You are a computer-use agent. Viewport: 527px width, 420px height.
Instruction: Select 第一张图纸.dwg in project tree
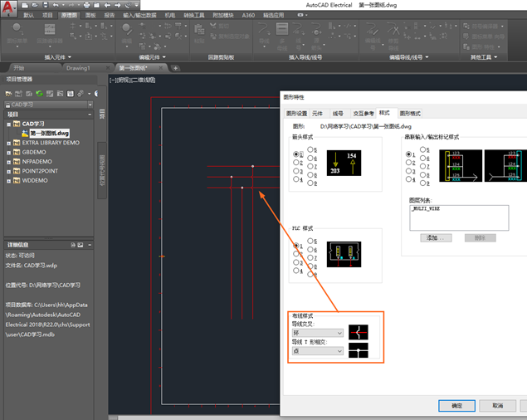(50, 134)
